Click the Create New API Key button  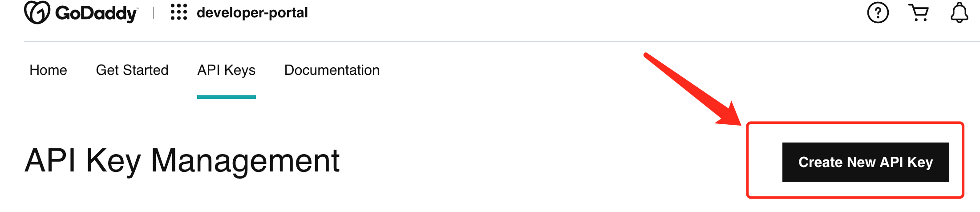pyautogui.click(x=866, y=162)
